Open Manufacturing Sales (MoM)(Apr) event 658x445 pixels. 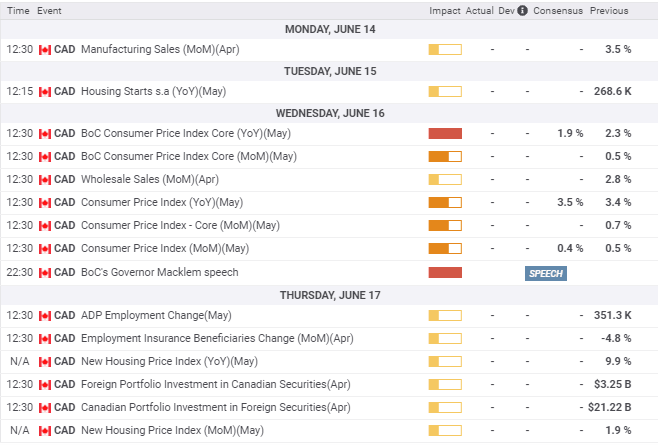point(160,49)
